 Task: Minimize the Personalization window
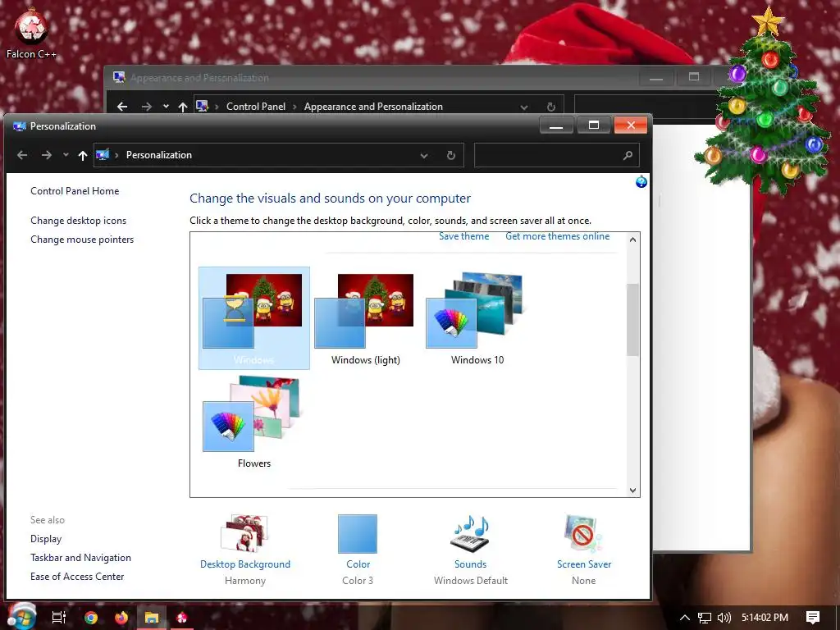556,125
